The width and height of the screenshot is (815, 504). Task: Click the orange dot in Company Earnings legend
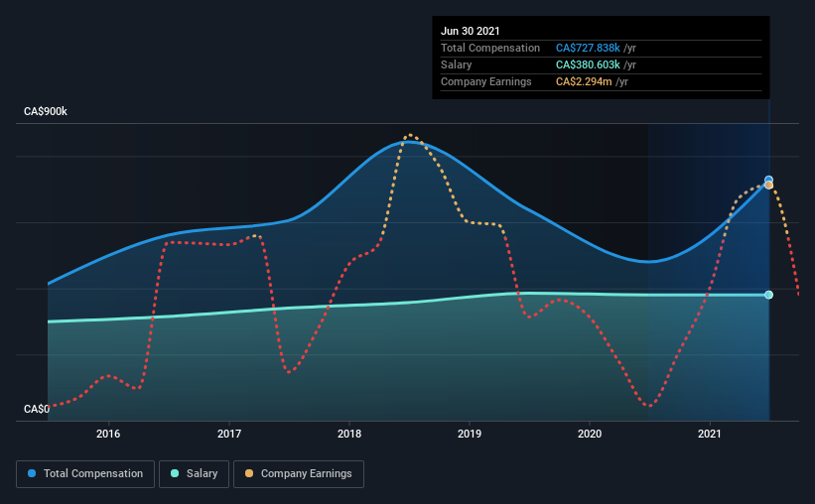(x=249, y=473)
